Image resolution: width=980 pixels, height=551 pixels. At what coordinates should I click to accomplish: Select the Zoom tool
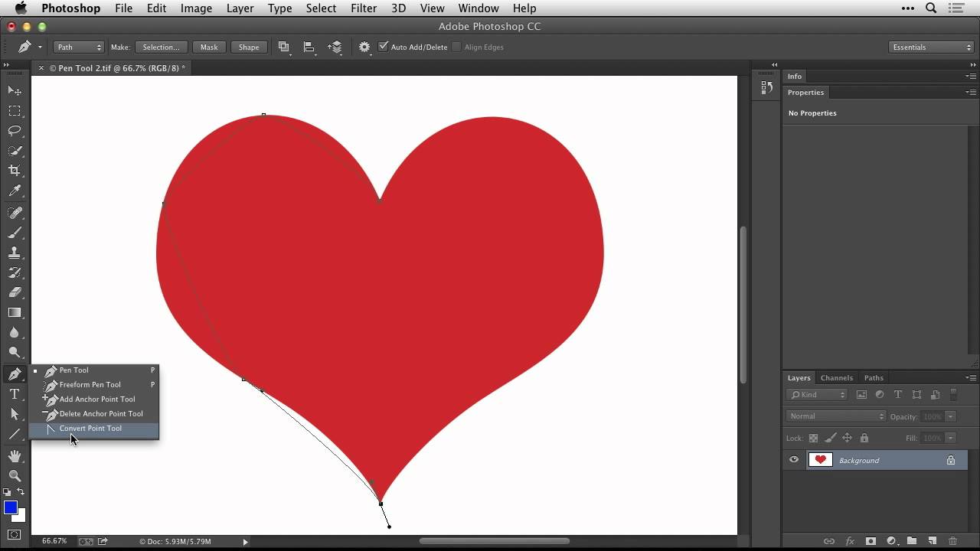pos(15,476)
